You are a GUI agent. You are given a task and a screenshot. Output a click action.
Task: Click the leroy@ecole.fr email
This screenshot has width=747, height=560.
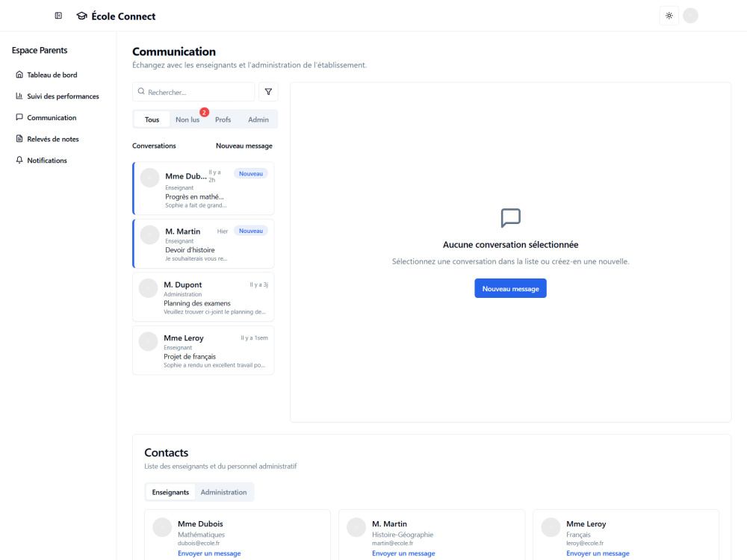585,544
